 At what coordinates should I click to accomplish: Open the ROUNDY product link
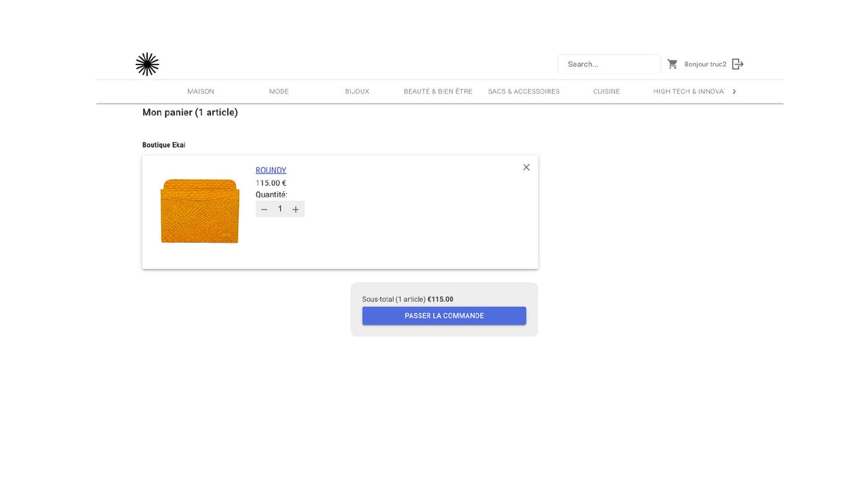coord(271,170)
